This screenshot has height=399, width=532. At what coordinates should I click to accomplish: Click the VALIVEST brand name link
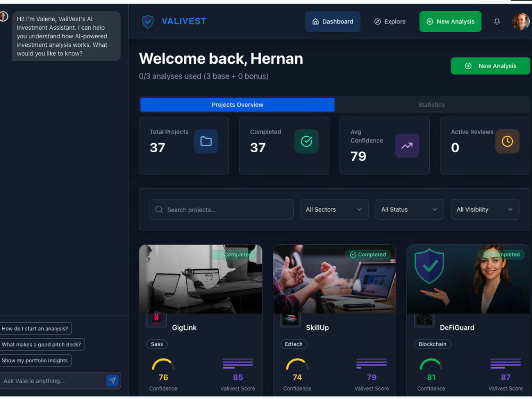point(184,21)
